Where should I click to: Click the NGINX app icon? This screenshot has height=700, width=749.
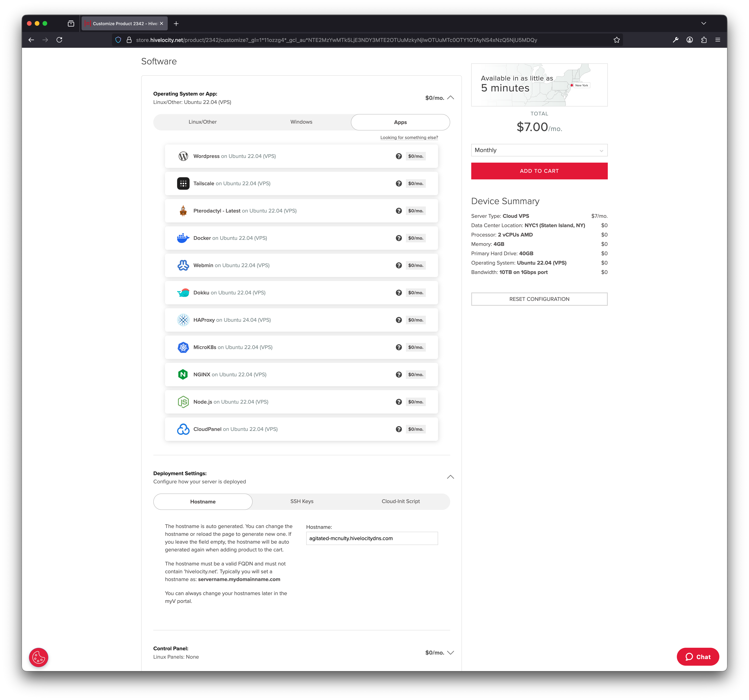183,375
